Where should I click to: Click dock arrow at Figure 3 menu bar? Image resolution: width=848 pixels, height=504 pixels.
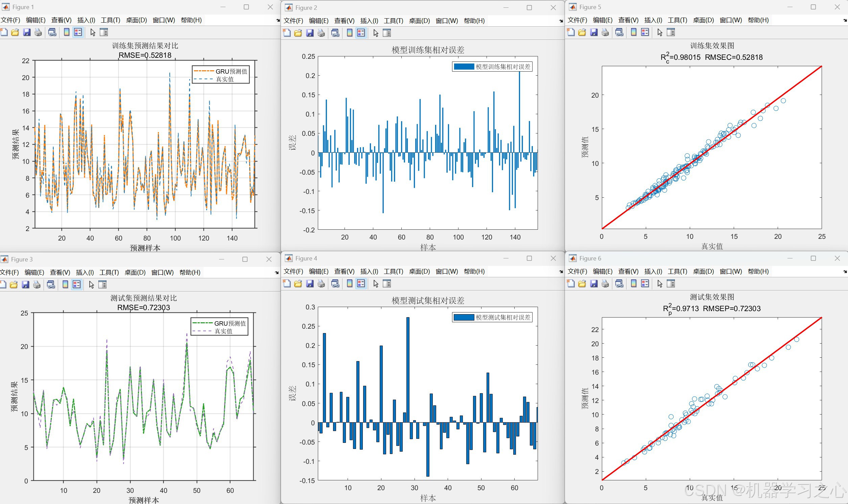click(x=276, y=273)
